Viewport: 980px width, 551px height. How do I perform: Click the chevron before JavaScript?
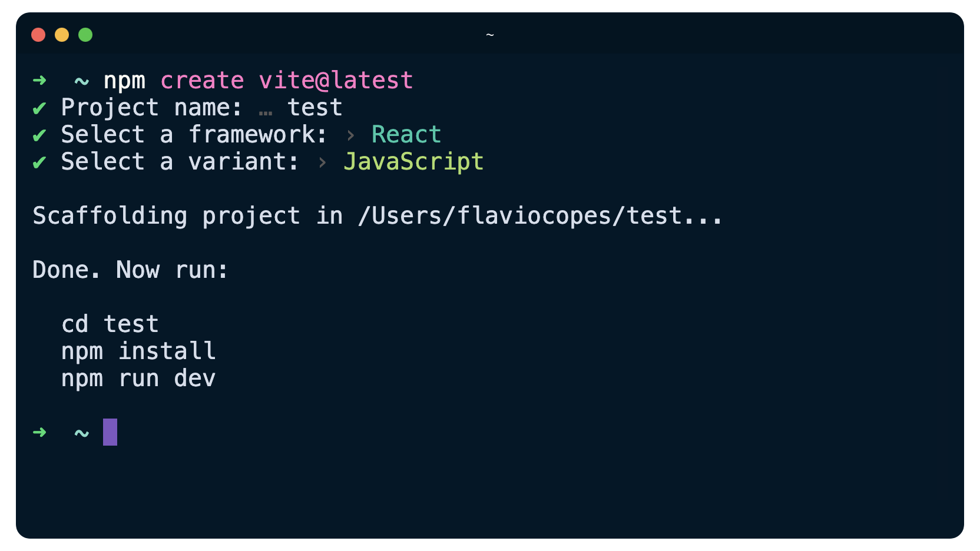click(322, 163)
